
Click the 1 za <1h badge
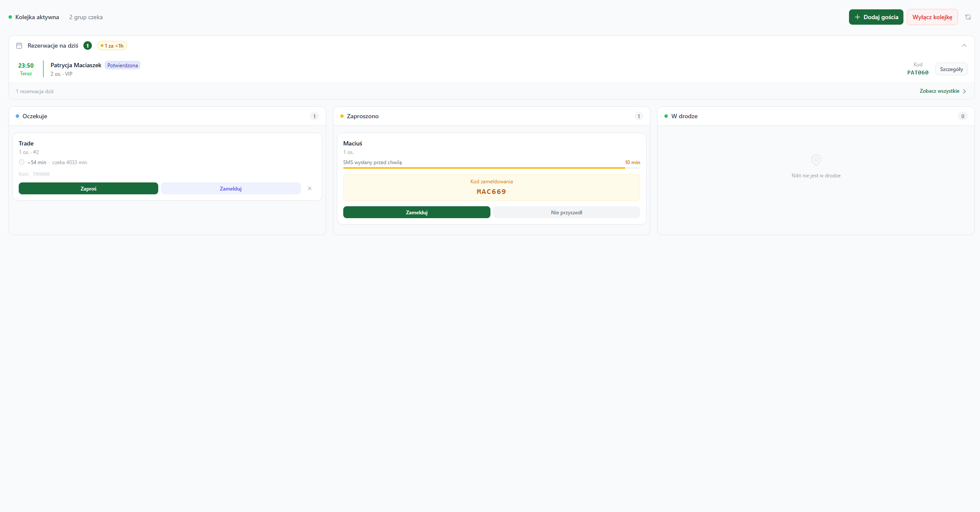(112, 46)
